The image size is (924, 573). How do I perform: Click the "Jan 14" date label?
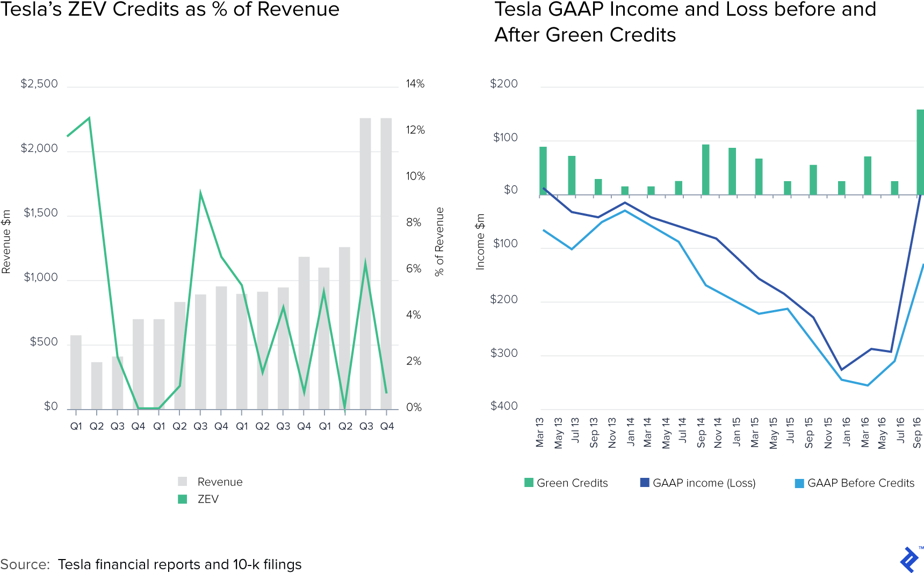630,431
